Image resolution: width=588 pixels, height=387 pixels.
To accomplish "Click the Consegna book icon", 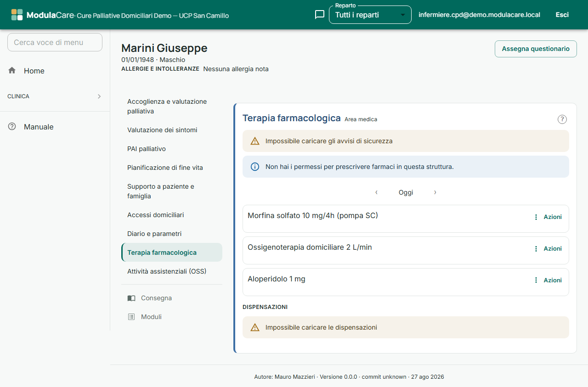I will point(131,298).
